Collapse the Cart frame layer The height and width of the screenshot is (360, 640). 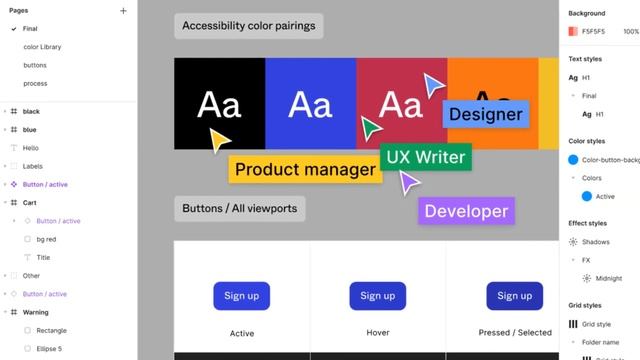click(5, 202)
